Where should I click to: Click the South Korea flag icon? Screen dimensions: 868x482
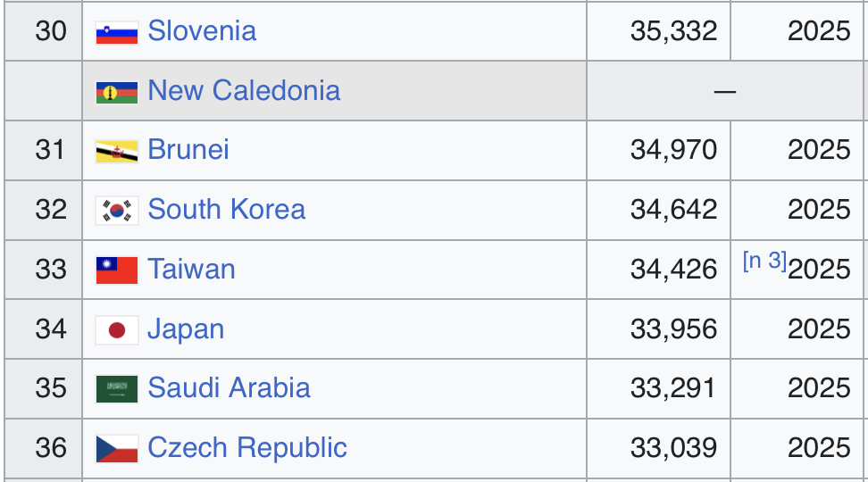point(117,211)
